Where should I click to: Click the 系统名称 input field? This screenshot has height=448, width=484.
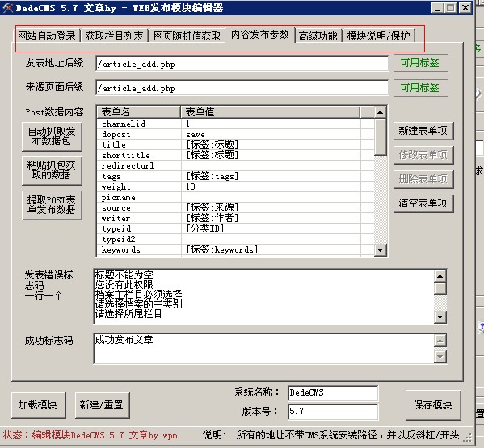pyautogui.click(x=333, y=393)
